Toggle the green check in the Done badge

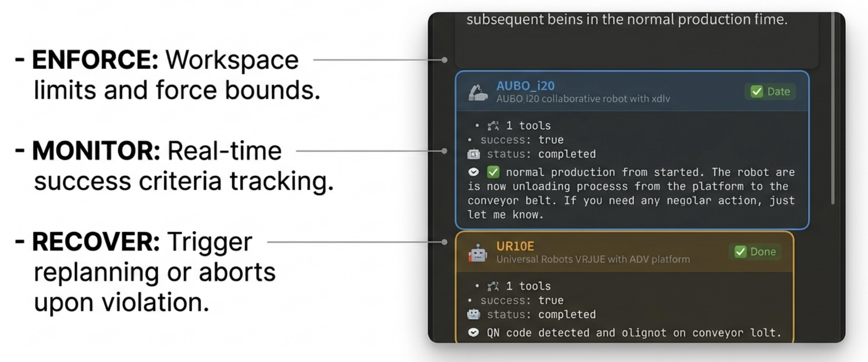tap(740, 252)
